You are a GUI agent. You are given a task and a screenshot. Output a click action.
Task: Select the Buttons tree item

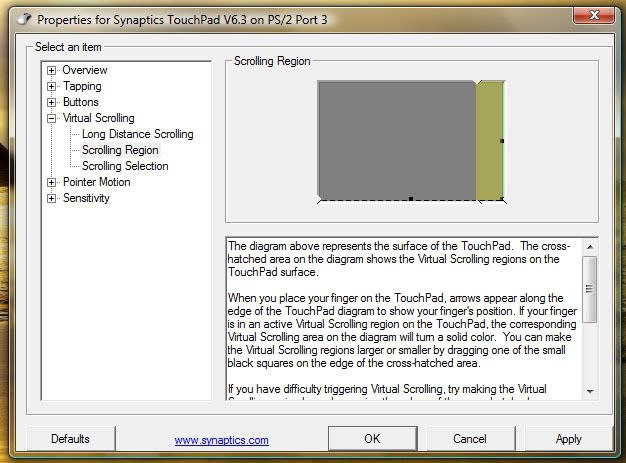[x=81, y=102]
